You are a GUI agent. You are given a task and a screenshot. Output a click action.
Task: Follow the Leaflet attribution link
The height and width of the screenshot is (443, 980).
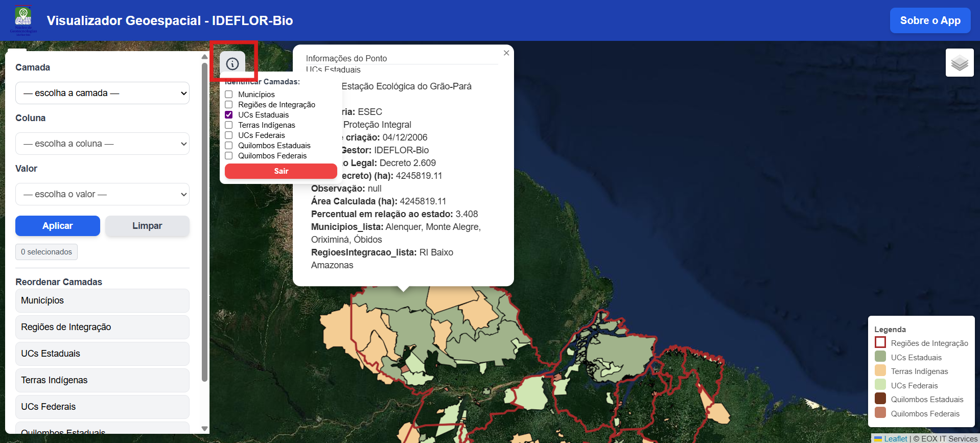point(895,438)
